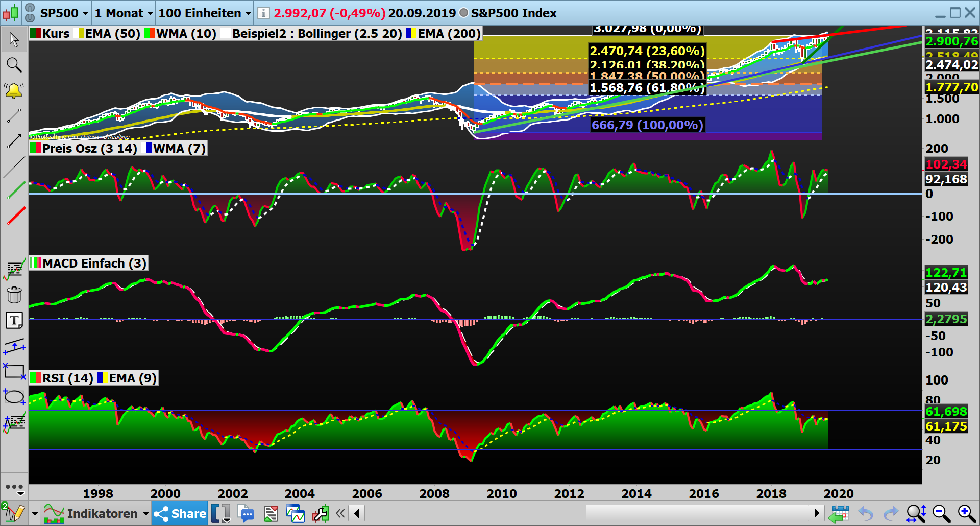The width and height of the screenshot is (980, 526).
Task: Create a price alert with the bell icon
Action: (14, 90)
